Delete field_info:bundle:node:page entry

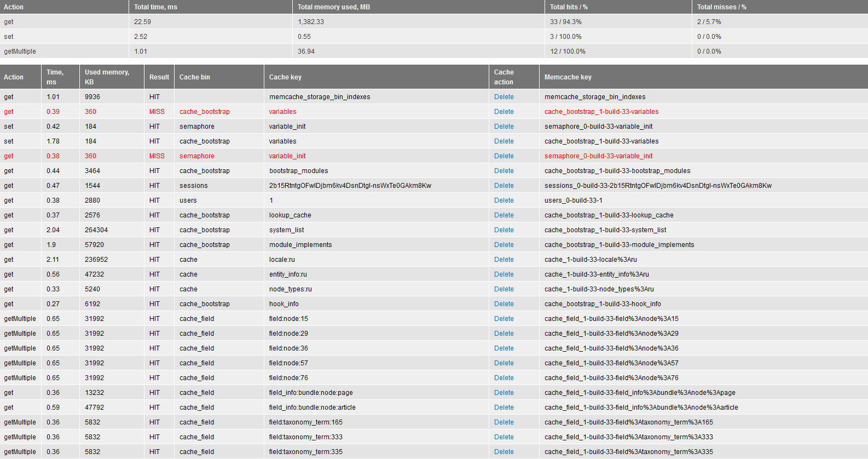[504, 393]
